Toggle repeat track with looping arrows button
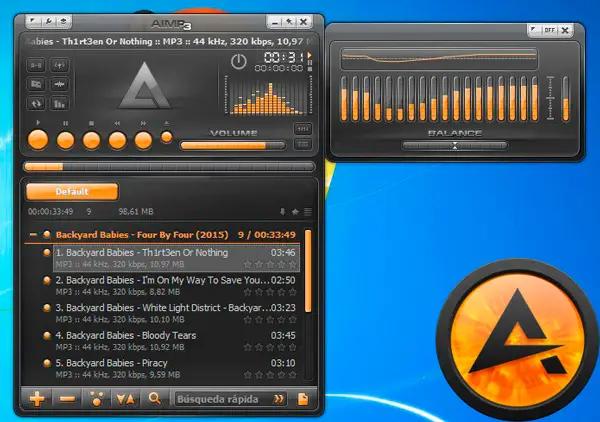 36,103
